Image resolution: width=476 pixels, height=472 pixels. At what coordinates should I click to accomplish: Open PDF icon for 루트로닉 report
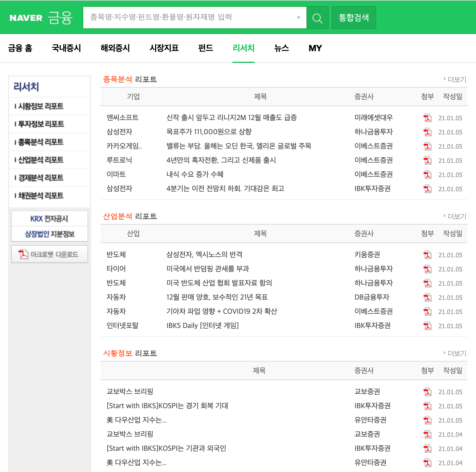click(x=427, y=160)
